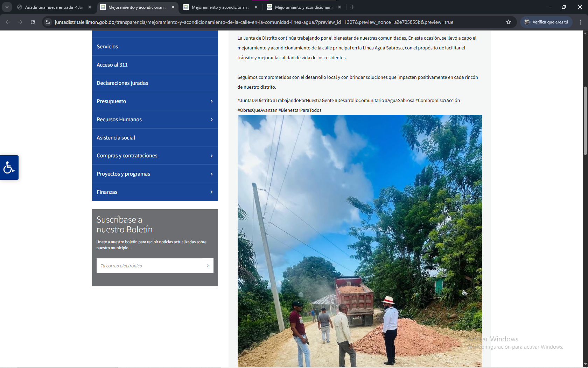The image size is (588, 368).
Task: Click the page vertical scrollbar thumb
Action: point(585,120)
